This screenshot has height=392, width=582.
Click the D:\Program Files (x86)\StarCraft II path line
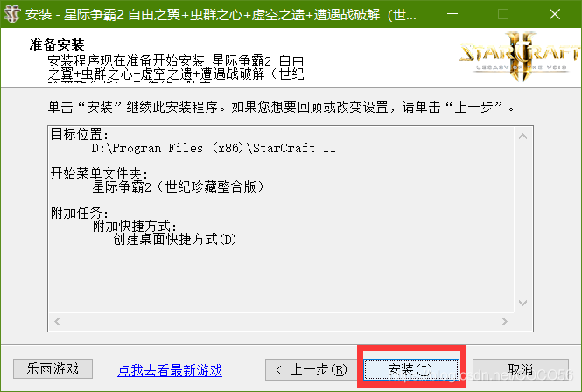coord(214,148)
